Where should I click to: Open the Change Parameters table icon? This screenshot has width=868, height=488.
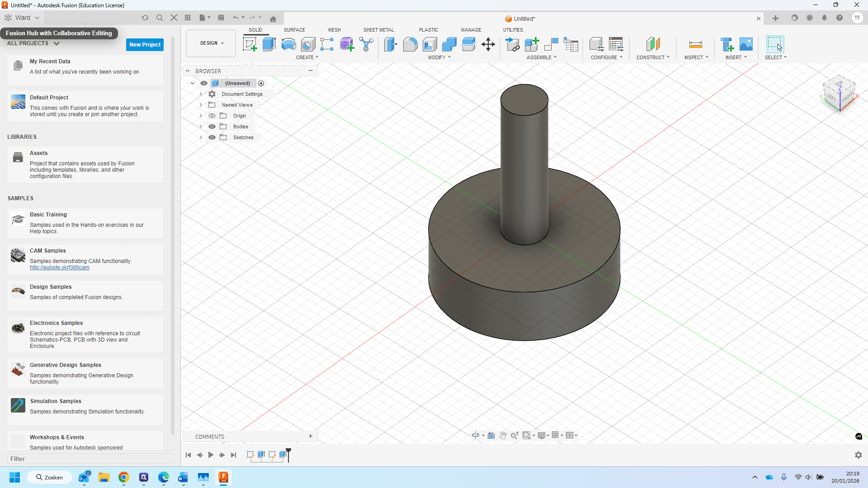[616, 44]
